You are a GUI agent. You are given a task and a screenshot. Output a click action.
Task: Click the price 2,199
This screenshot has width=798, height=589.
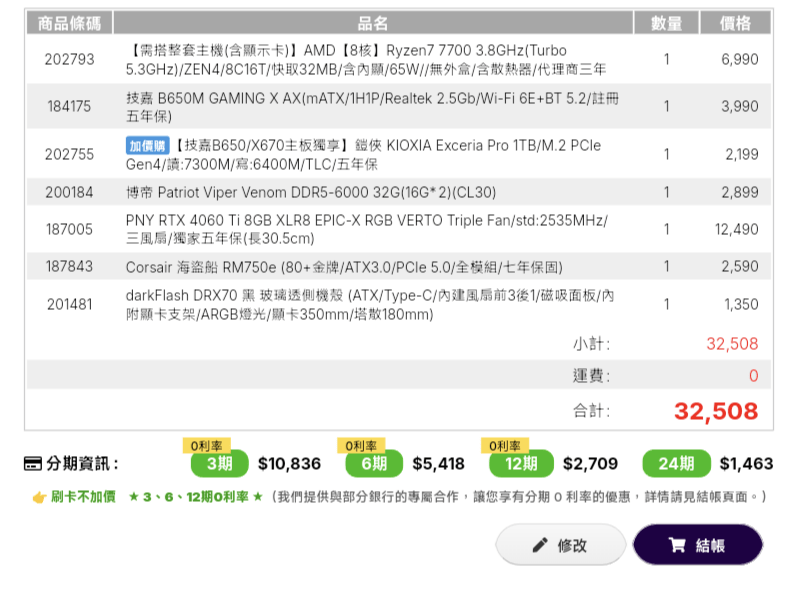[742, 154]
